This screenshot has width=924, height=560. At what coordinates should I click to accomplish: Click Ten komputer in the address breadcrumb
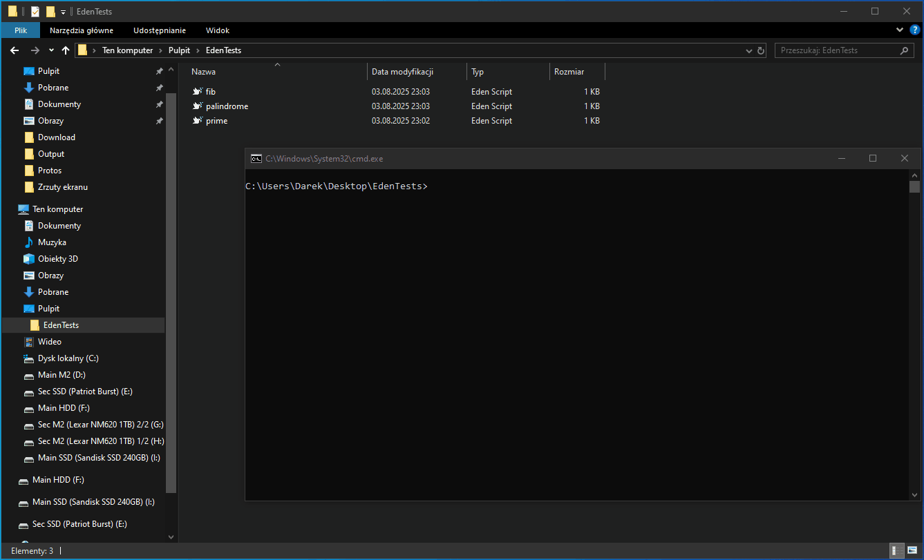click(127, 50)
